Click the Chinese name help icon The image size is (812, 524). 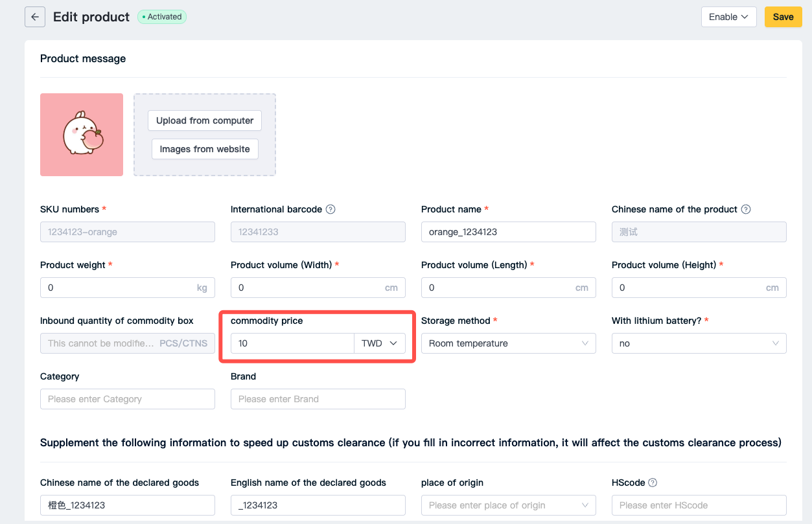(x=746, y=209)
